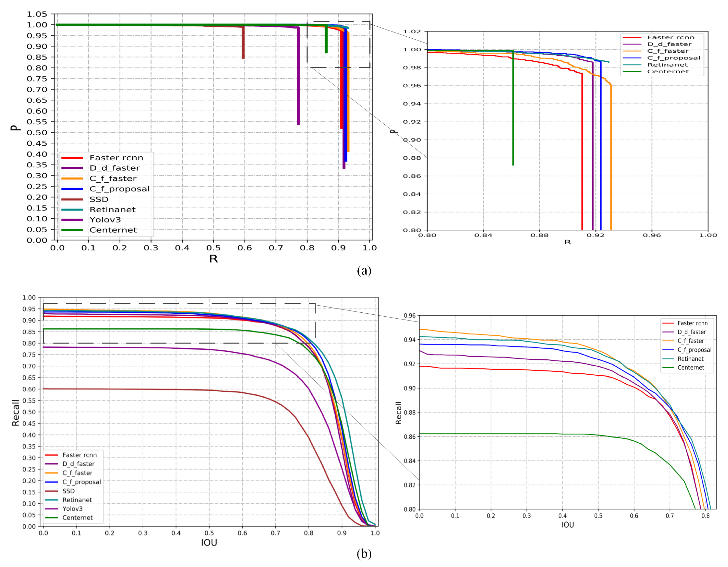This screenshot has width=728, height=567.
Task: Click orange C_f_faster swatch in top-right legend
Action: click(x=632, y=51)
